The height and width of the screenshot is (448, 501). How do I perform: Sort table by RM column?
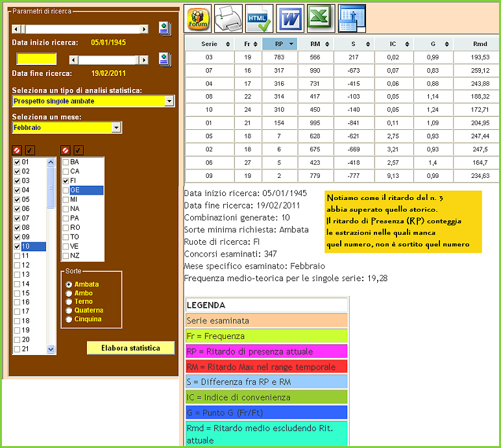coord(315,44)
